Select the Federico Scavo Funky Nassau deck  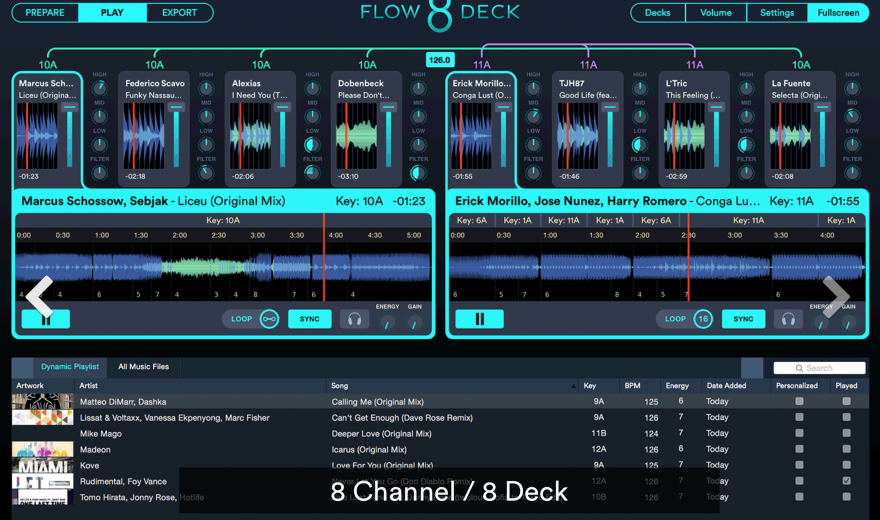[x=154, y=129]
